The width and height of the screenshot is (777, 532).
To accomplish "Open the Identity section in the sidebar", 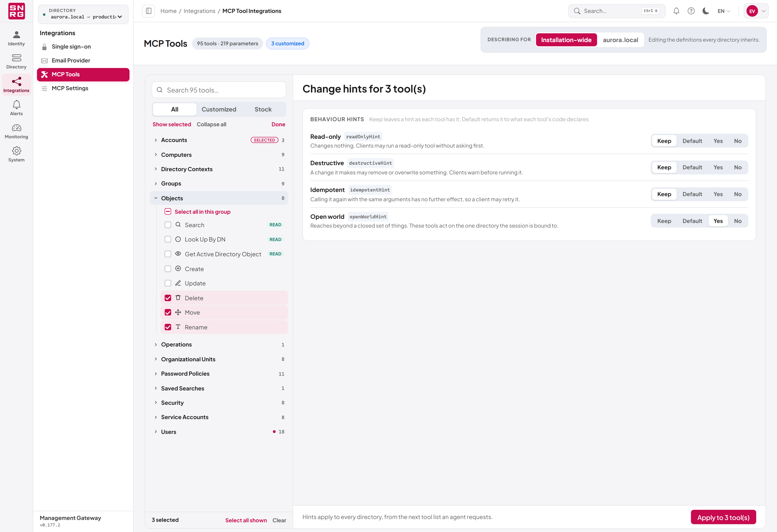I will point(16,38).
